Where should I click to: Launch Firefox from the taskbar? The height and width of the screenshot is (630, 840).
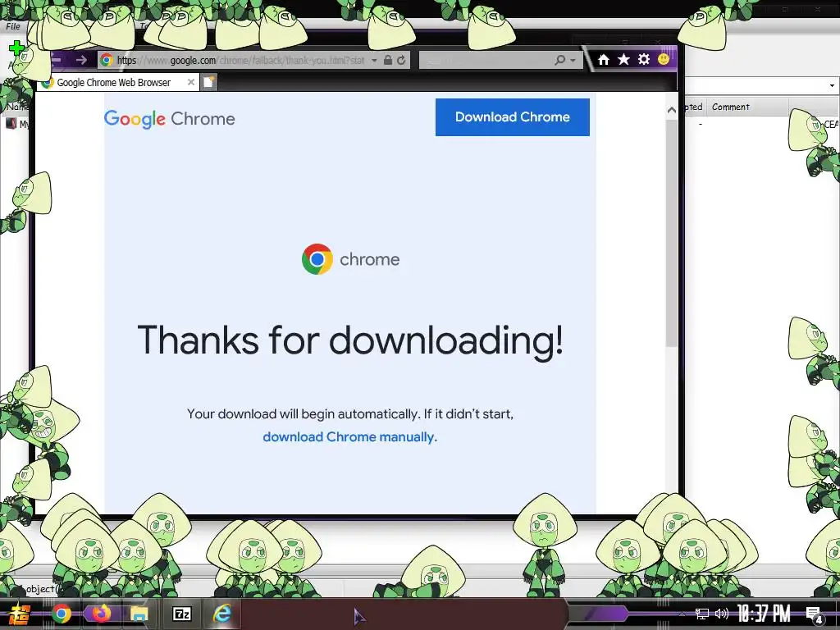pos(101,614)
